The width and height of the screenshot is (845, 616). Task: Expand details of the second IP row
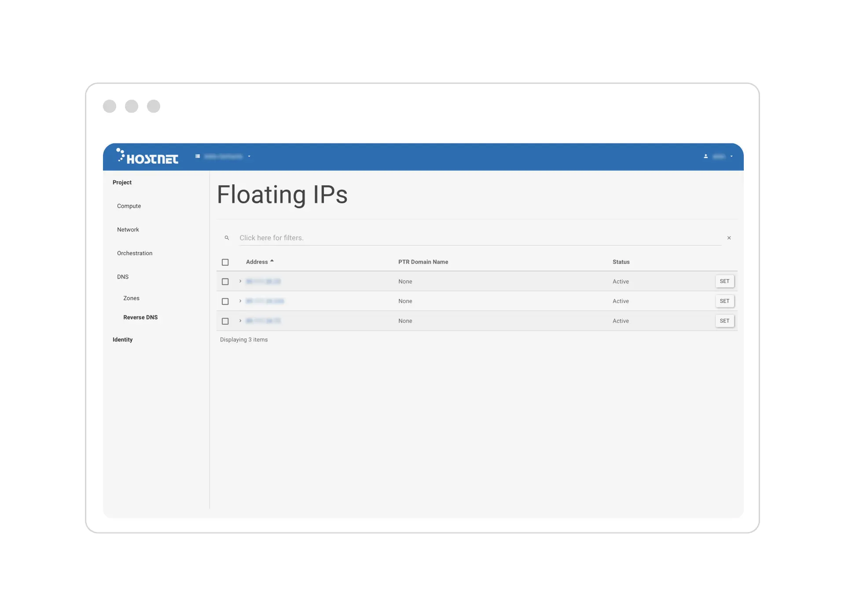pos(240,301)
